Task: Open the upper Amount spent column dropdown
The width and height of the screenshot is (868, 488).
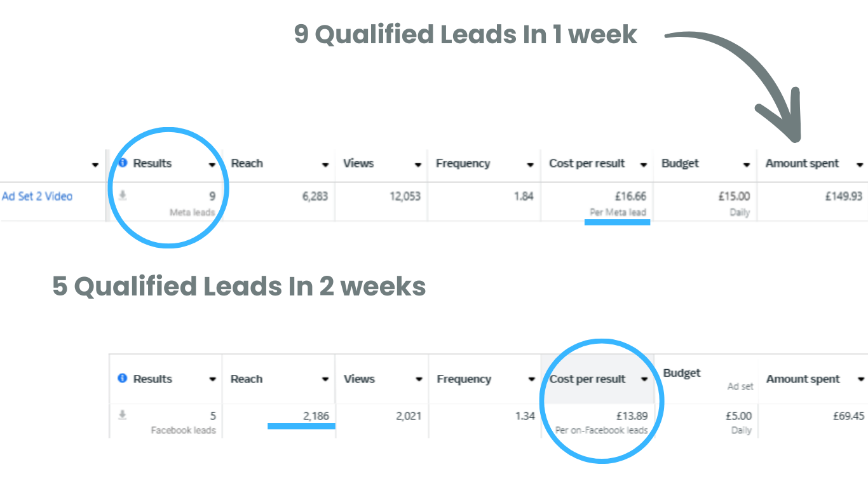Action: pyautogui.click(x=860, y=165)
